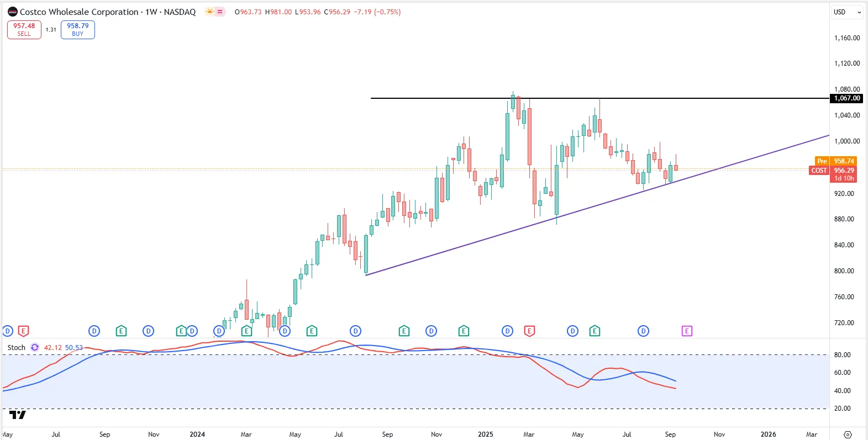Click the NASDAQ exchange label in the title
This screenshot has width=868, height=440.
tap(180, 12)
